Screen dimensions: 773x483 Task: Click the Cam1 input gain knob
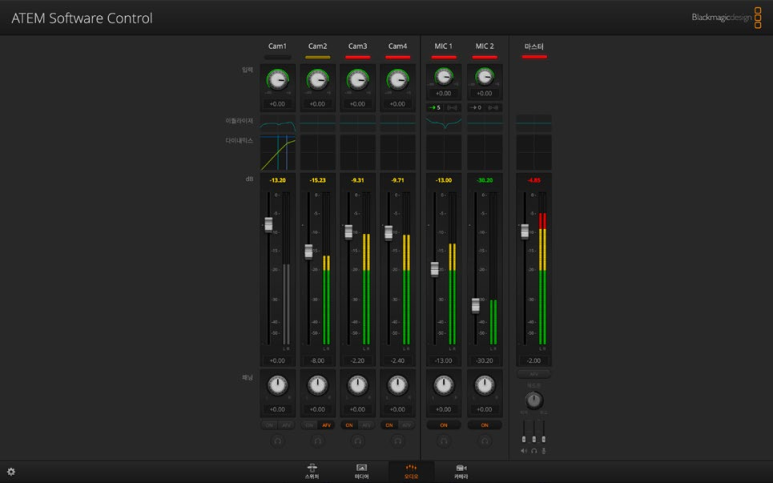(278, 80)
